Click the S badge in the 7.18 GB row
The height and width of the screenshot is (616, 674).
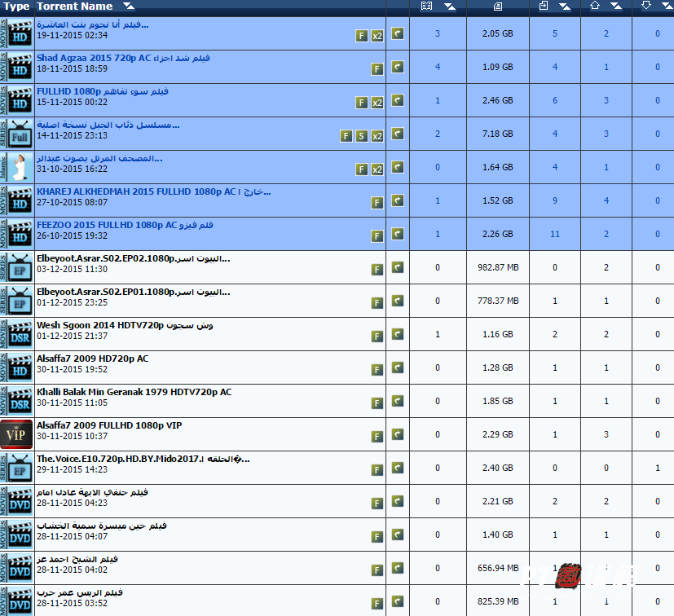pyautogui.click(x=361, y=136)
